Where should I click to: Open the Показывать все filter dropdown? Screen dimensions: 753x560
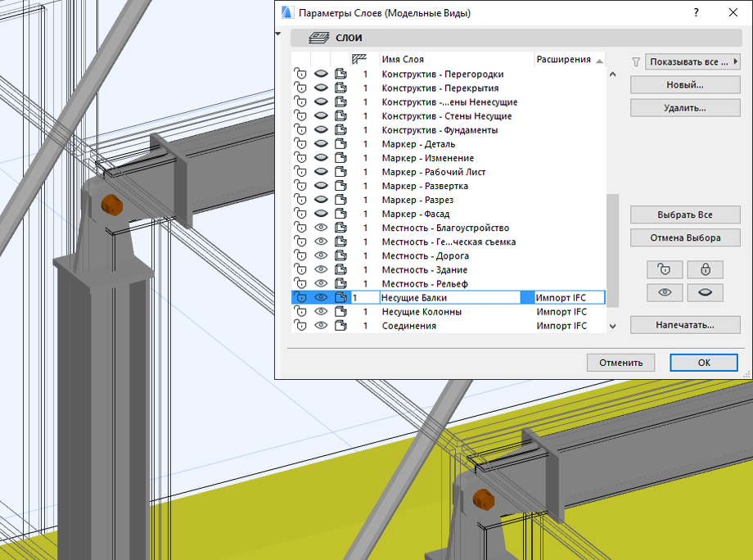click(692, 61)
